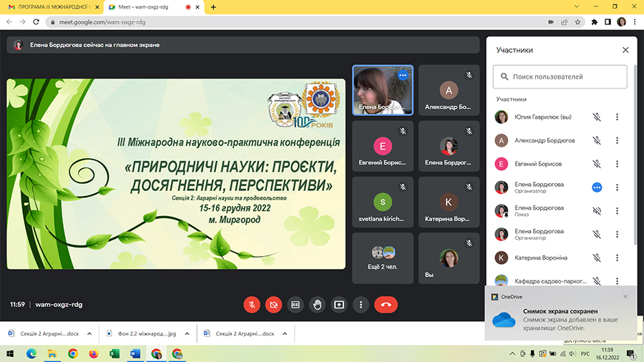Toggle the camera on or off

pyautogui.click(x=273, y=304)
